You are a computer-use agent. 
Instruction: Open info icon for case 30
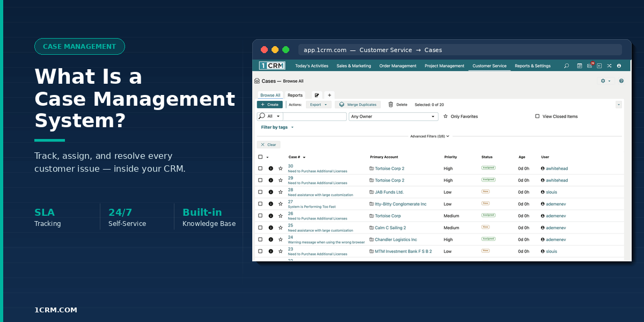pyautogui.click(x=270, y=169)
